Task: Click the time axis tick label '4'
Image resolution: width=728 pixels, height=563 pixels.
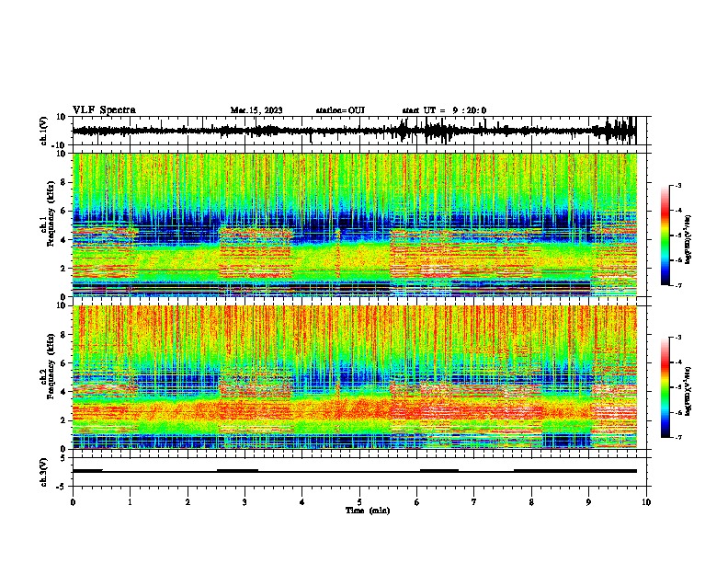Action: point(302,502)
